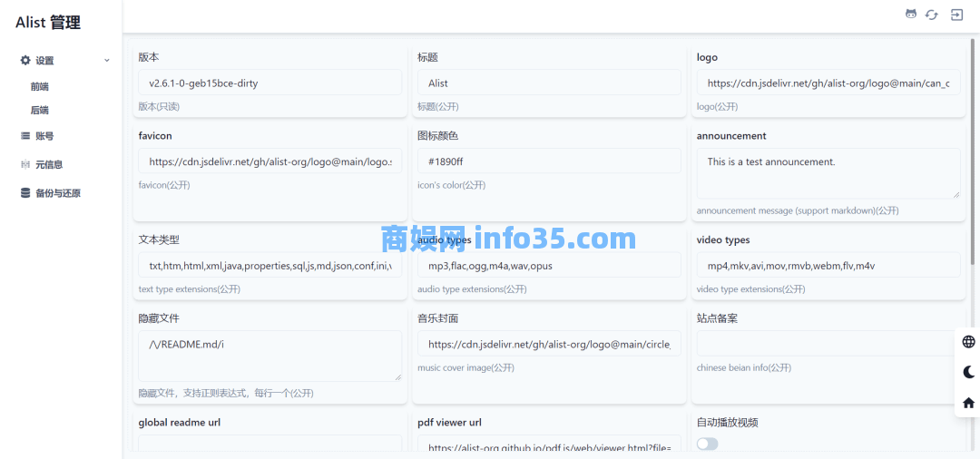The height and width of the screenshot is (459, 980).
Task: Click the refresh icon in top bar
Action: coord(932,15)
